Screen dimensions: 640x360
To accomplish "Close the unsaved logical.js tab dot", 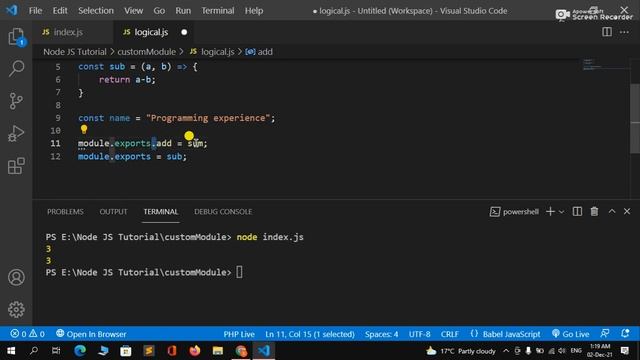I will pyautogui.click(x=184, y=32).
